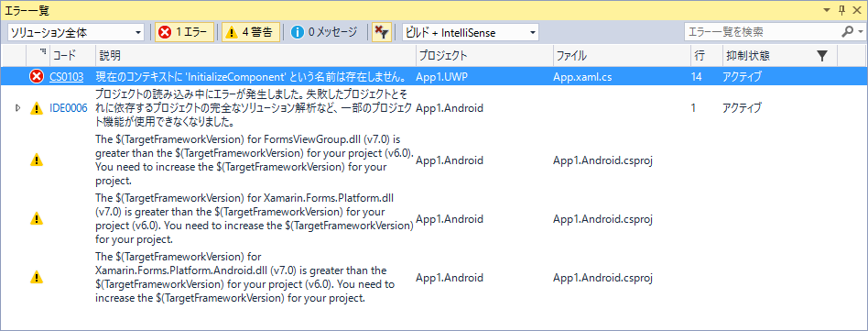The image size is (868, 331).
Task: Select アクティブ state in IDE0006 row
Action: [742, 108]
